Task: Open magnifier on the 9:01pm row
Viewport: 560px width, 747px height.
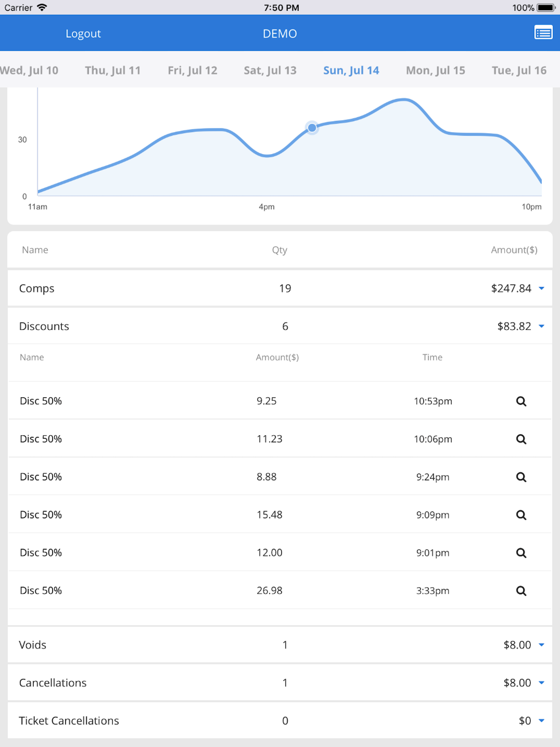Action: click(x=521, y=553)
